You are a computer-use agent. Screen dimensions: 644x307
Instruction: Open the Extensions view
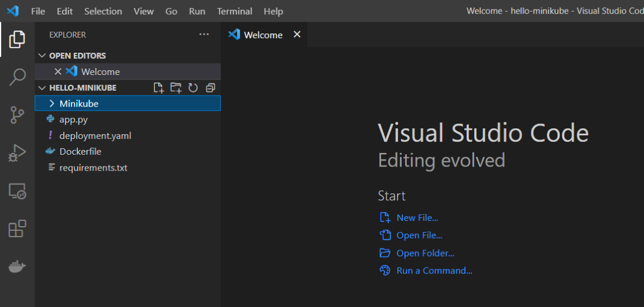click(x=17, y=229)
